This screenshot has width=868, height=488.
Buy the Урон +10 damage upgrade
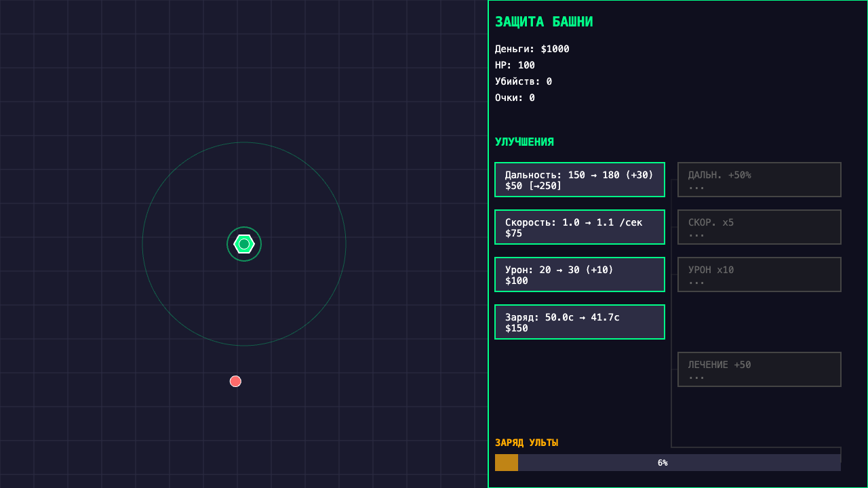[x=580, y=274]
